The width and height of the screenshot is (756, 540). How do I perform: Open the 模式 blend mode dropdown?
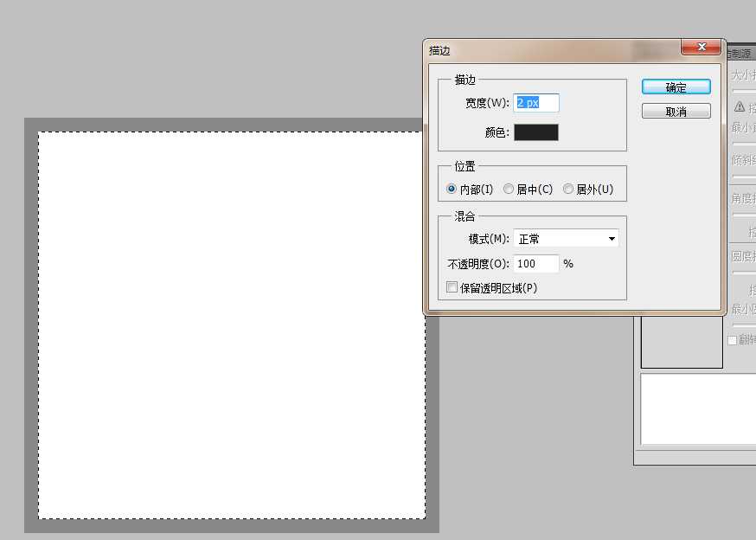tap(566, 238)
